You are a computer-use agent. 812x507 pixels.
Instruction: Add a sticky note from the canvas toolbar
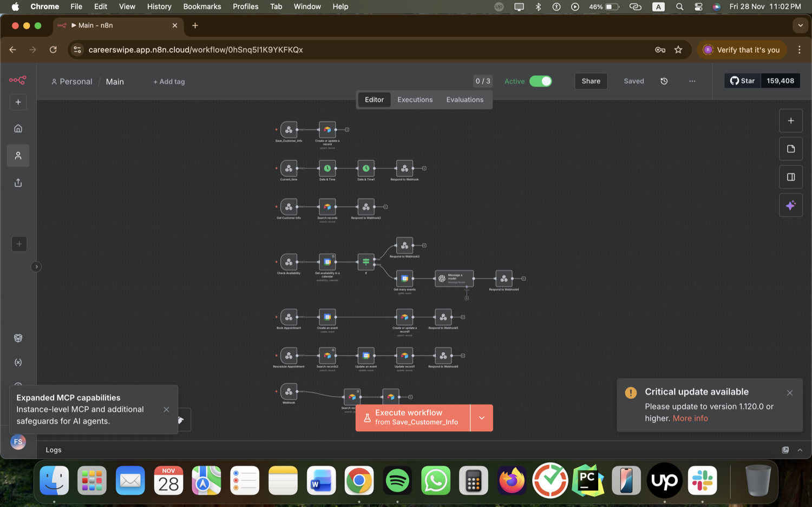click(x=791, y=149)
